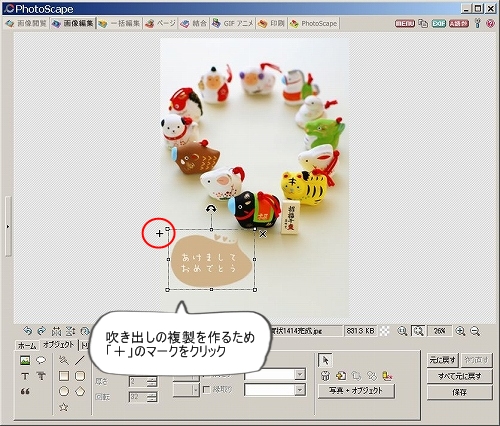The height and width of the screenshot is (426, 500).
Task: Choose the text T tool
Action: [25, 376]
